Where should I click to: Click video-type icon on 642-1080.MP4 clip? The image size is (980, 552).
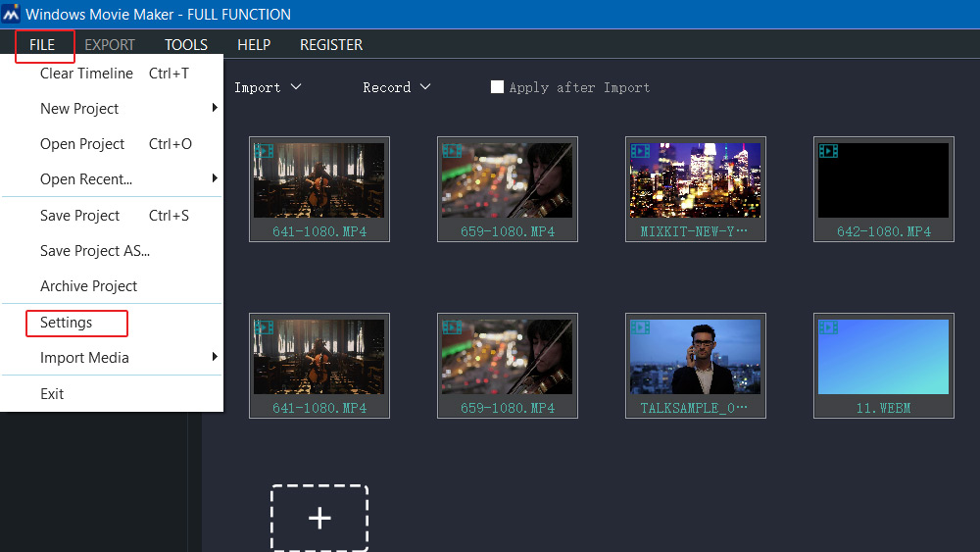click(x=828, y=151)
